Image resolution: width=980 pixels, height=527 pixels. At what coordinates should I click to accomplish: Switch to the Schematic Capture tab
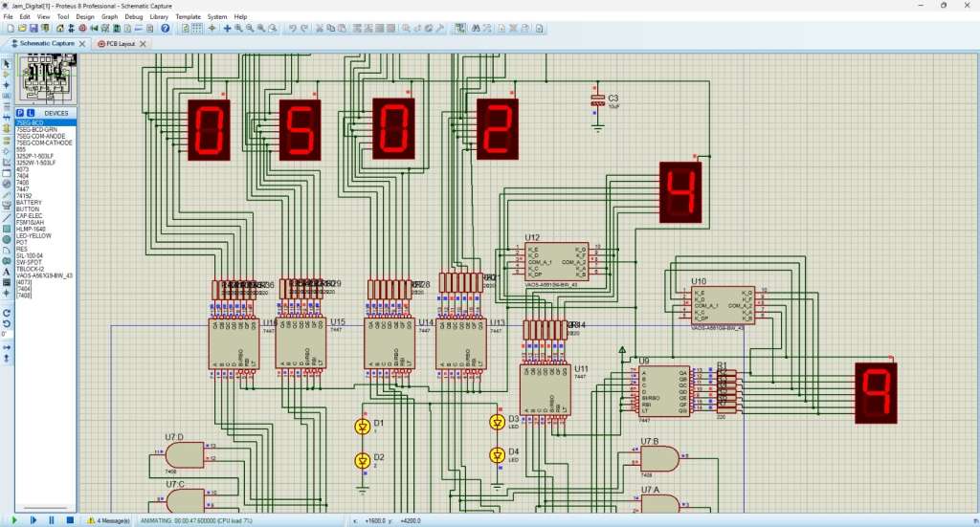coord(43,44)
